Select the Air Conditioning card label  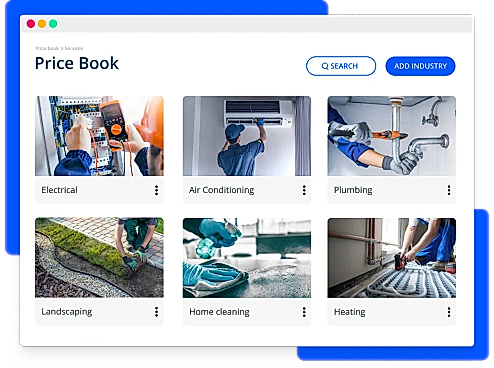221,190
